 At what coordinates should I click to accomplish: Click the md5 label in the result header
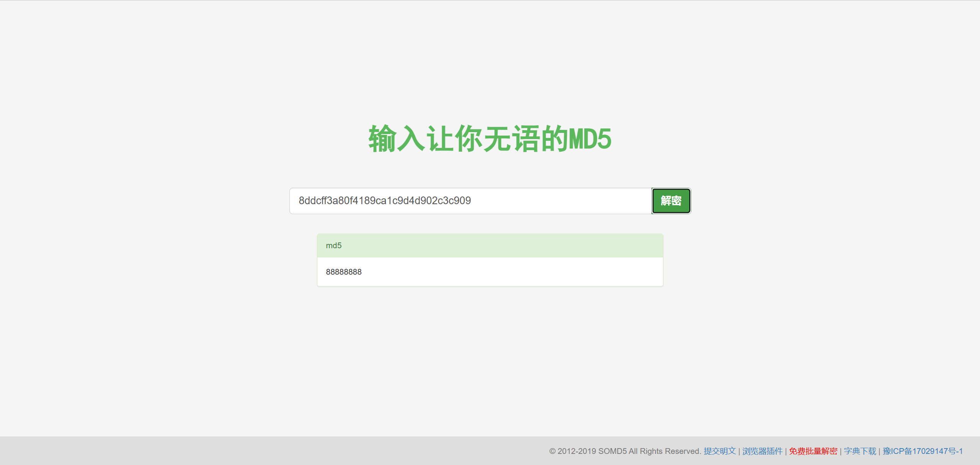(333, 246)
